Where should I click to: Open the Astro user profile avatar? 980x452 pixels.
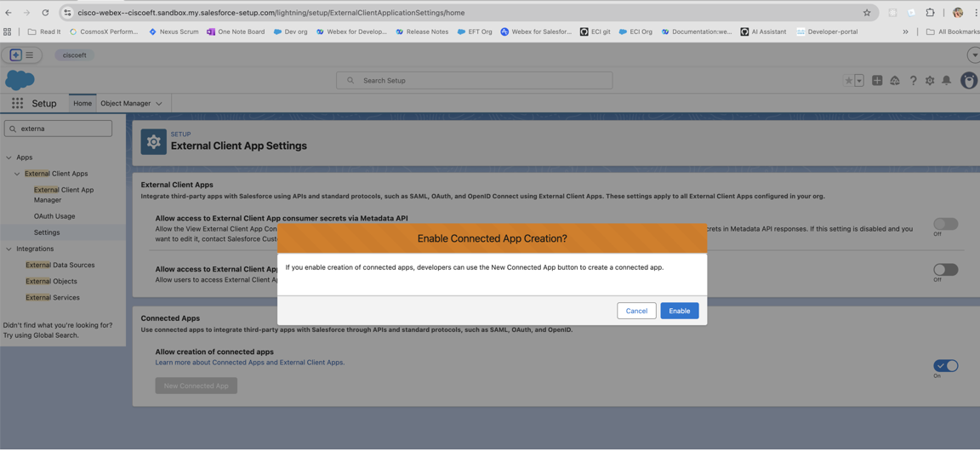coord(968,81)
